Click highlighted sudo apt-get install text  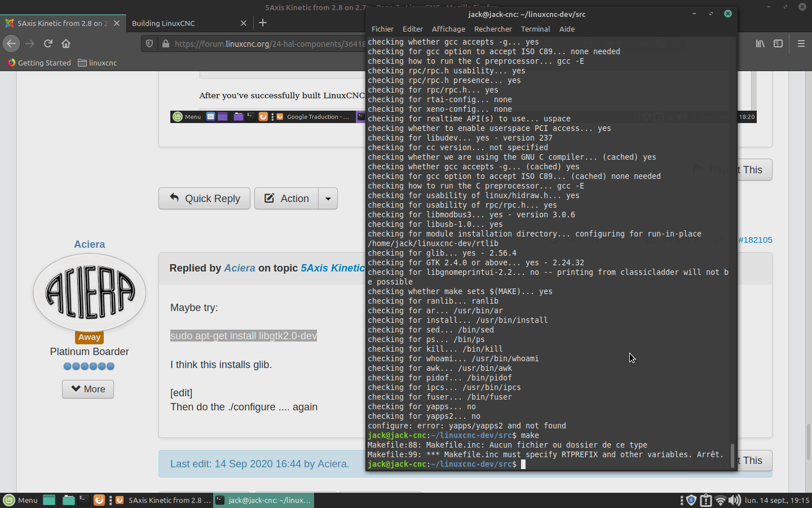(244, 336)
